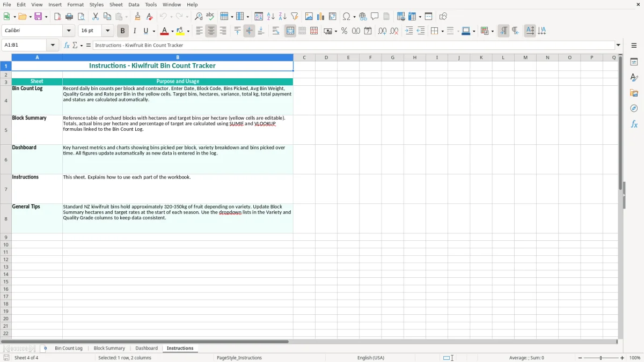Screen dimensions: 644x362
Task: Toggle AutoFilter
Action: click(x=295, y=17)
